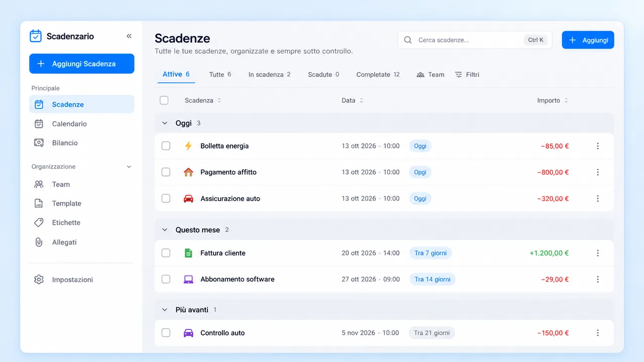Open Template in the sidebar
This screenshot has height=362, width=644.
tap(82, 204)
